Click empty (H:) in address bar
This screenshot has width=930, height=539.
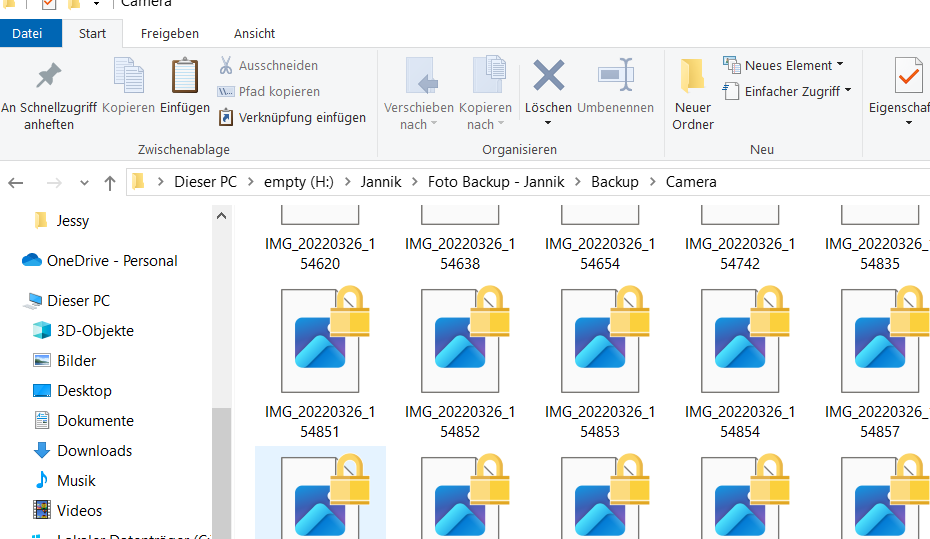coord(299,181)
